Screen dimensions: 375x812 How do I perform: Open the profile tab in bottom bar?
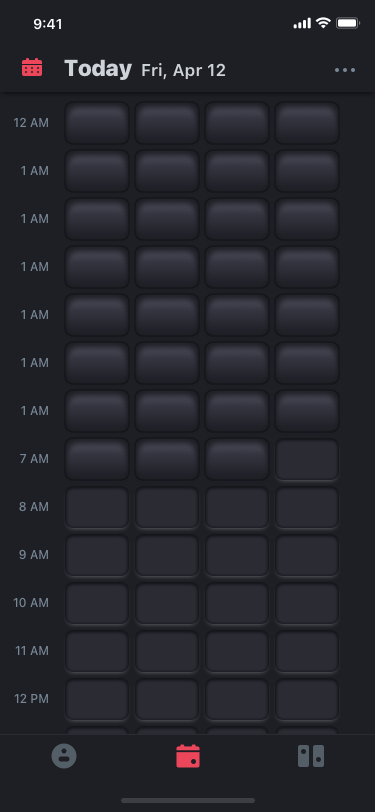click(x=64, y=756)
